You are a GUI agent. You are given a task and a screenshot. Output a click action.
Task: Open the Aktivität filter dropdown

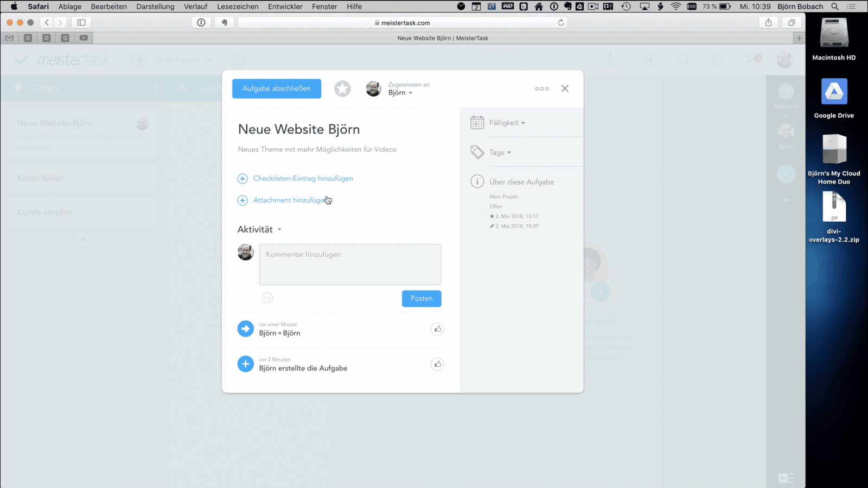260,230
